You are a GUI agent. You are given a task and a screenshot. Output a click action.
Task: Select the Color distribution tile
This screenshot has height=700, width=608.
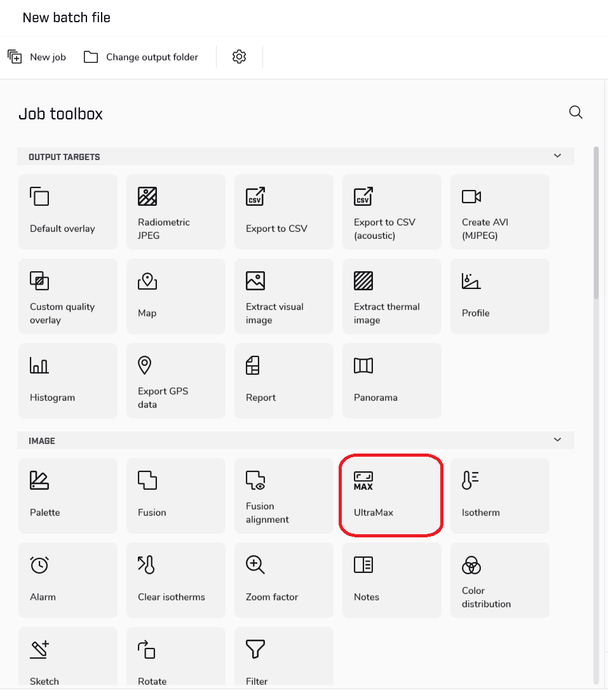(499, 580)
